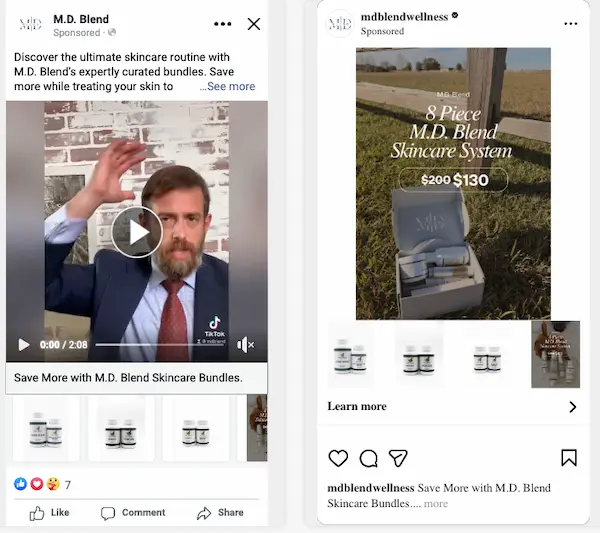Click the thumbs-up reaction emoji icon
This screenshot has height=533, width=600.
point(20,484)
